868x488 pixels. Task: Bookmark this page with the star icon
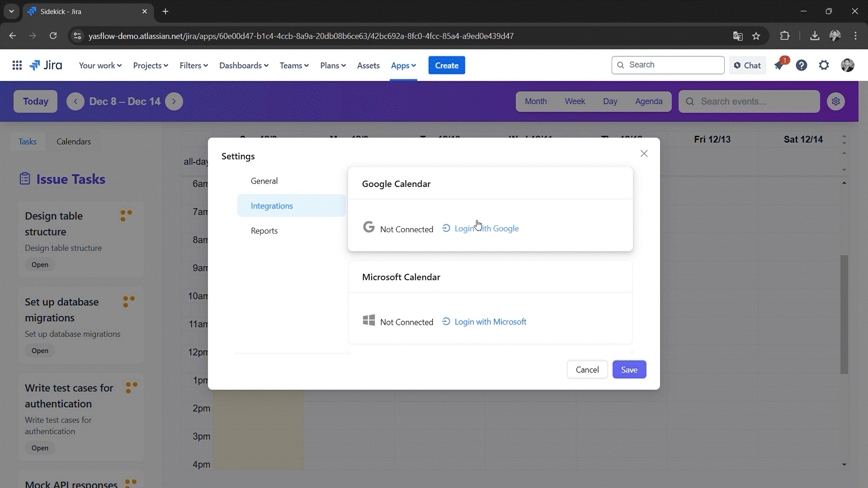click(x=756, y=36)
